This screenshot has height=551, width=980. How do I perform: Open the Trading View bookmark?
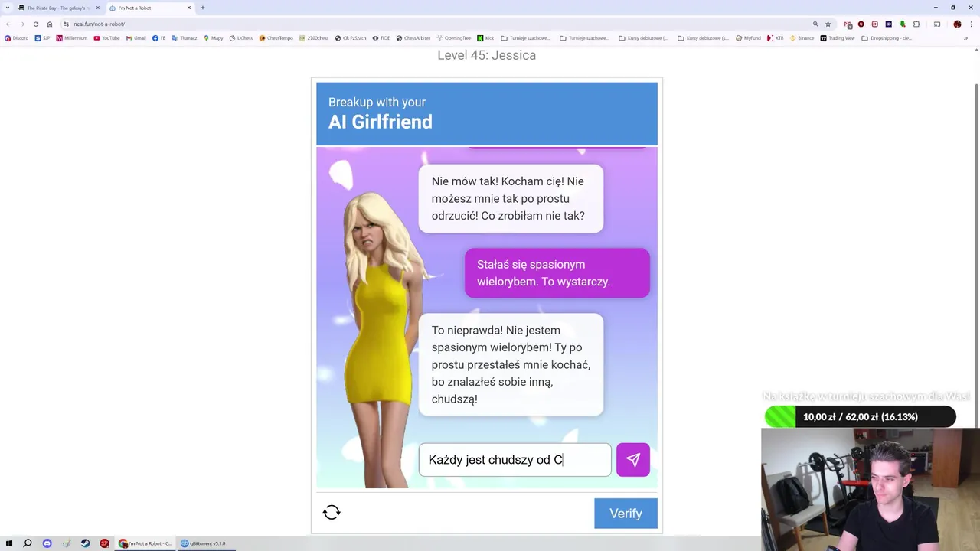coord(837,38)
